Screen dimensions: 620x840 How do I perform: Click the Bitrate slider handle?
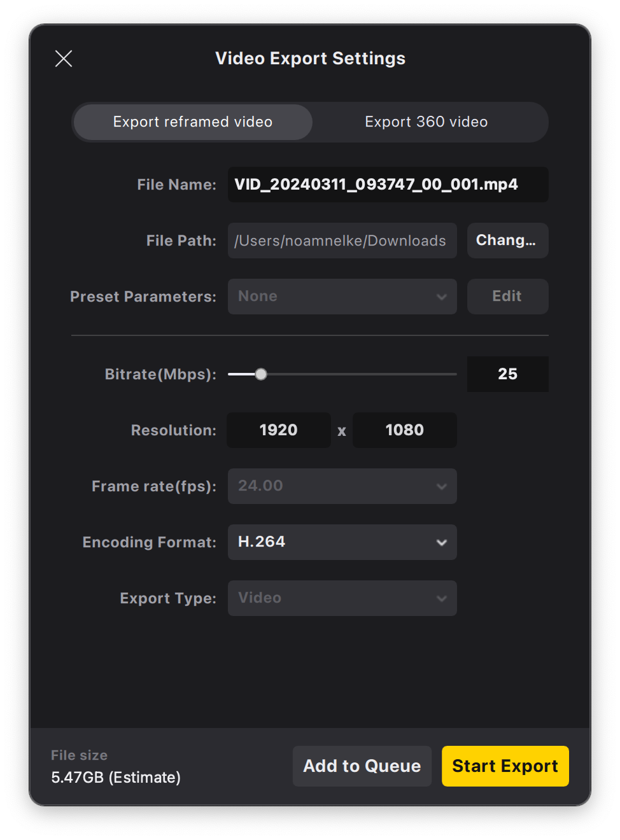(x=261, y=374)
